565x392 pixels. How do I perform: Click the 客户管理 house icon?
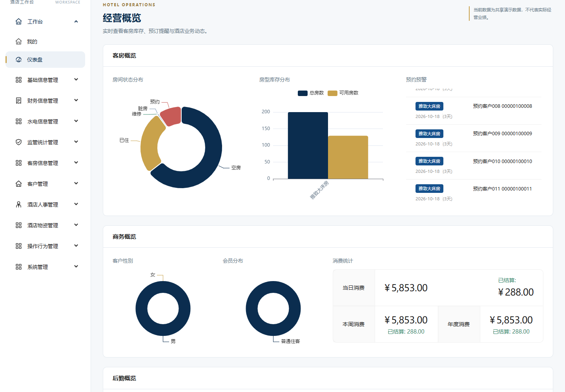coord(18,184)
